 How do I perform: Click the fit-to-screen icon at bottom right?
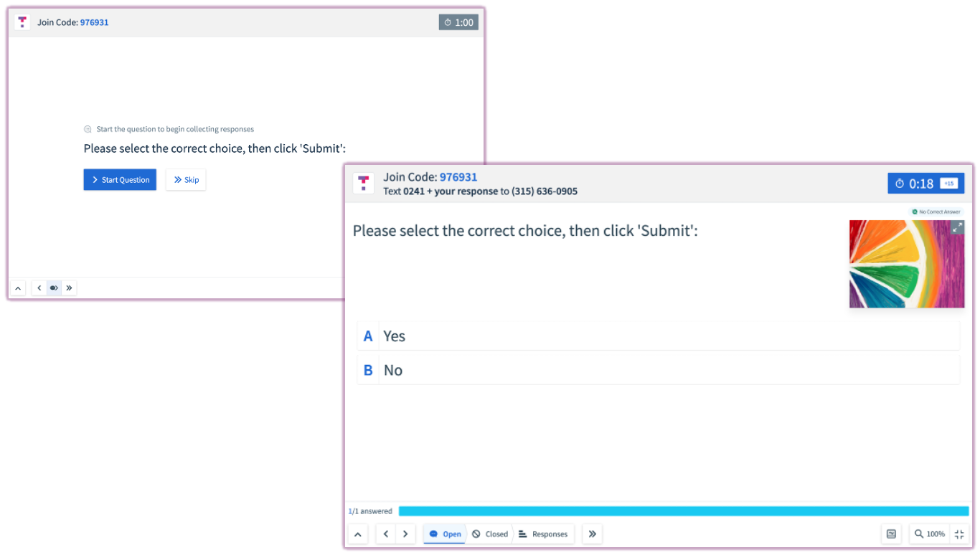click(959, 534)
